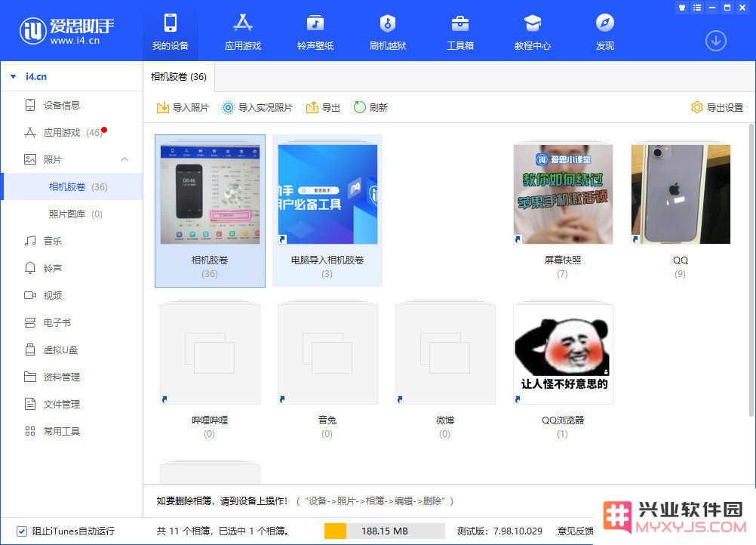The width and height of the screenshot is (756, 545).
Task: Go to 铃声壁纸 ringtones and wallpapers
Action: (x=315, y=32)
